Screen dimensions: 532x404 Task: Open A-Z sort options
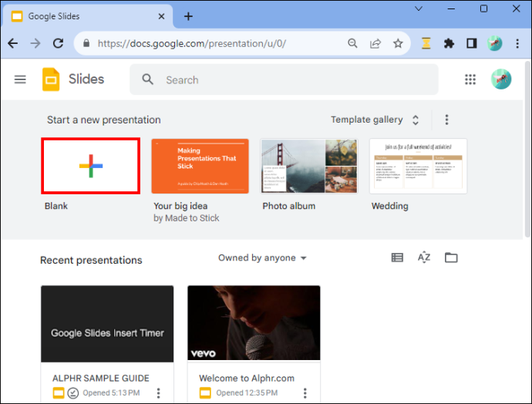click(x=424, y=258)
